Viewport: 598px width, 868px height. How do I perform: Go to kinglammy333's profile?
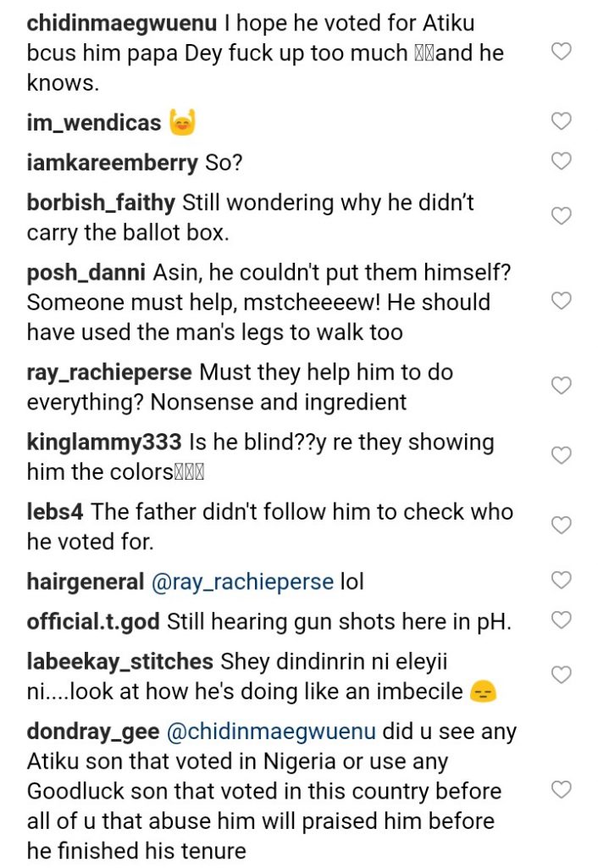point(104,442)
